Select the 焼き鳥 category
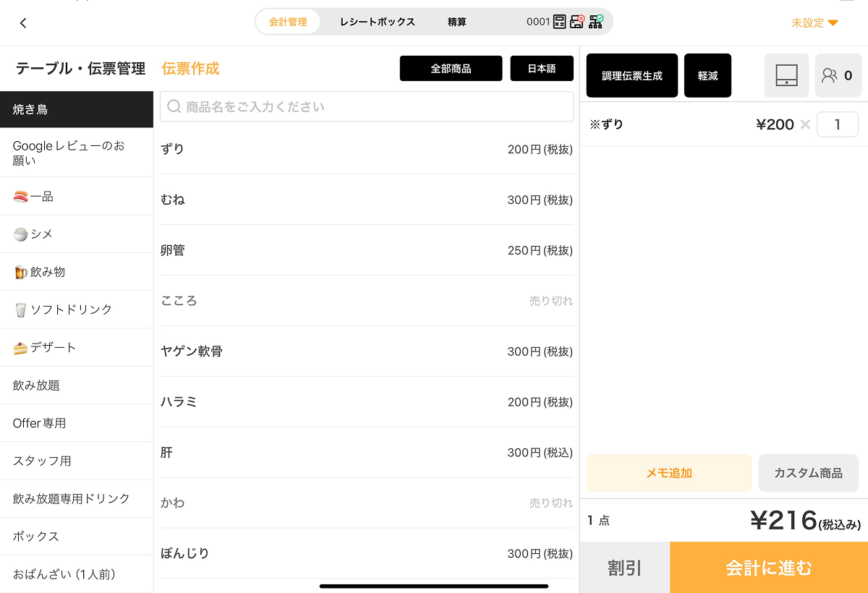The width and height of the screenshot is (868, 593). (x=77, y=109)
